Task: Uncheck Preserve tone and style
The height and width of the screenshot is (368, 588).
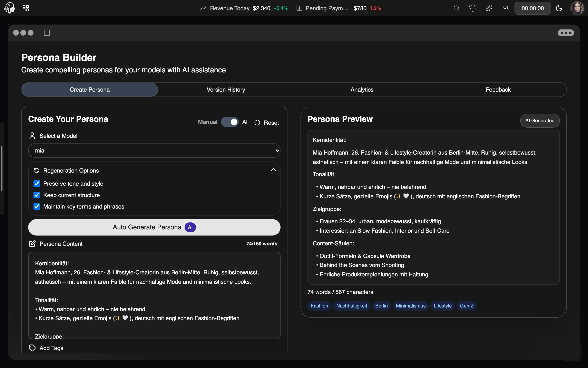Action: tap(37, 184)
